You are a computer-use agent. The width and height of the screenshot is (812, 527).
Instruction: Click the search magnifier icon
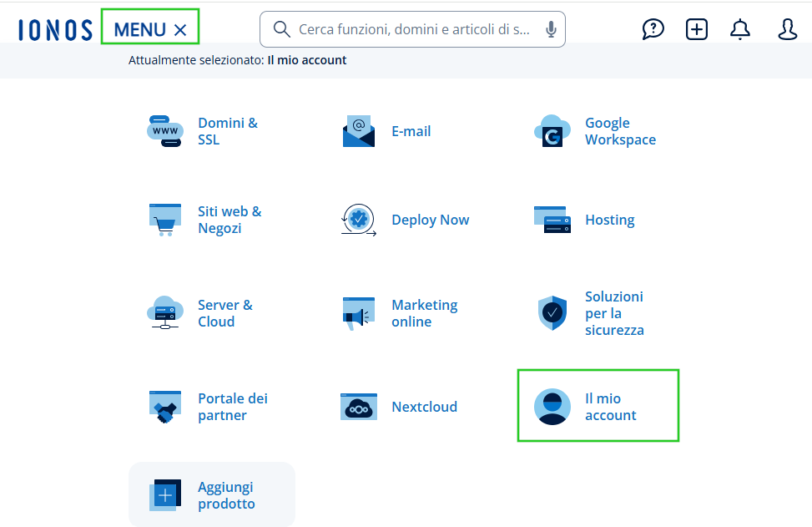(x=282, y=29)
